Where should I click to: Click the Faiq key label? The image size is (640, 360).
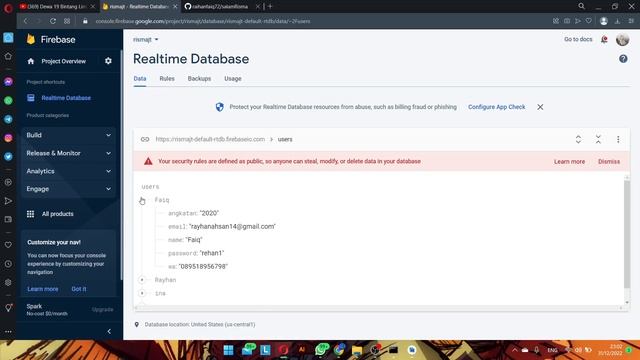(x=162, y=200)
